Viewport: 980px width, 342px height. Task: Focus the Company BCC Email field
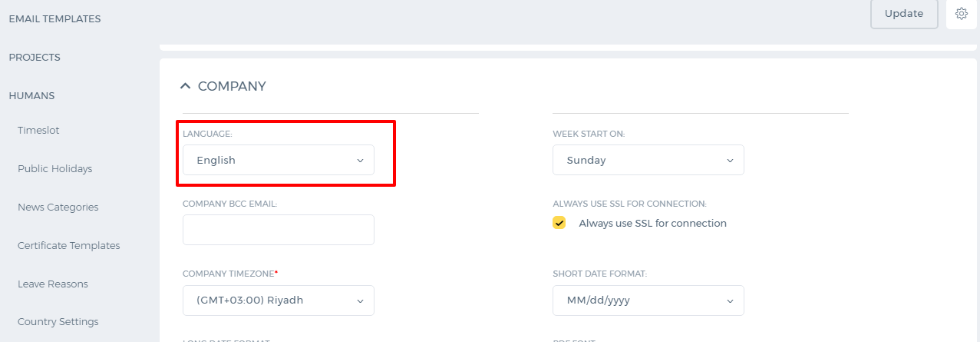pyautogui.click(x=279, y=230)
